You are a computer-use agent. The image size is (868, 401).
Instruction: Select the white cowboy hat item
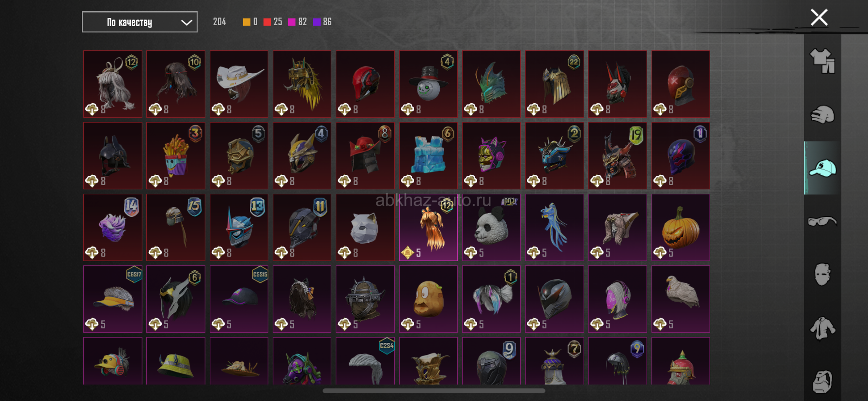point(239,84)
